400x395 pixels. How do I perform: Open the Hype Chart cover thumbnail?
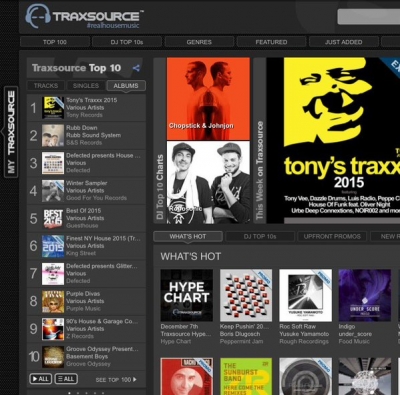[x=187, y=295]
